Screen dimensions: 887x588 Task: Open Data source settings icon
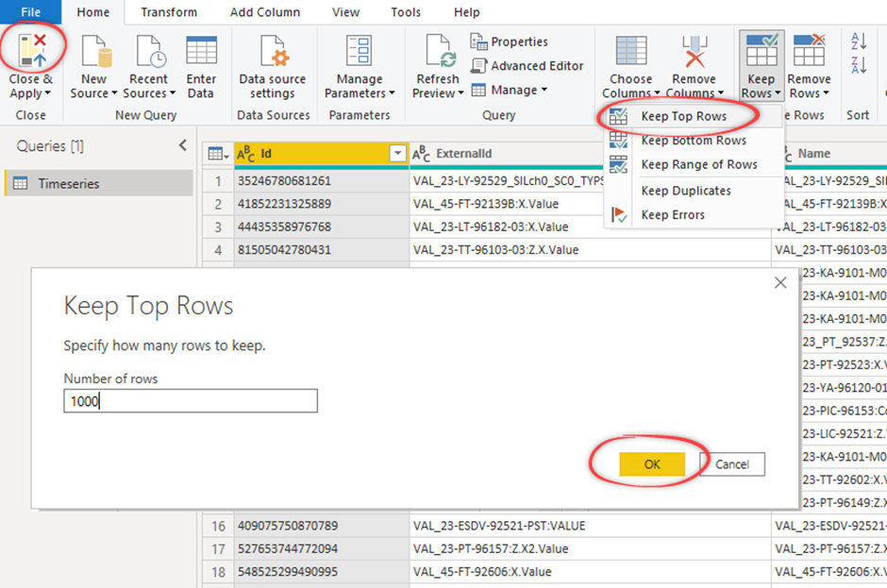coord(274,51)
